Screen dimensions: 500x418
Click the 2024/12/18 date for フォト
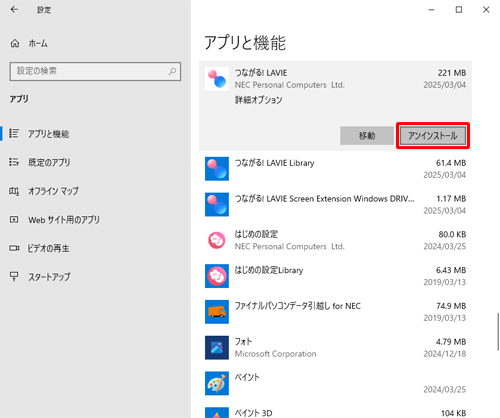(445, 354)
